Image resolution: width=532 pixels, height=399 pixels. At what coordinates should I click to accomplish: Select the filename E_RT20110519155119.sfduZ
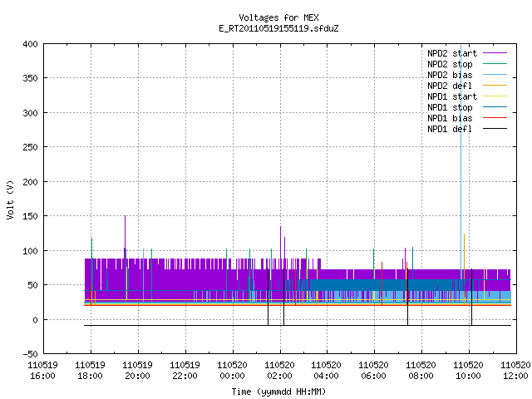[278, 28]
